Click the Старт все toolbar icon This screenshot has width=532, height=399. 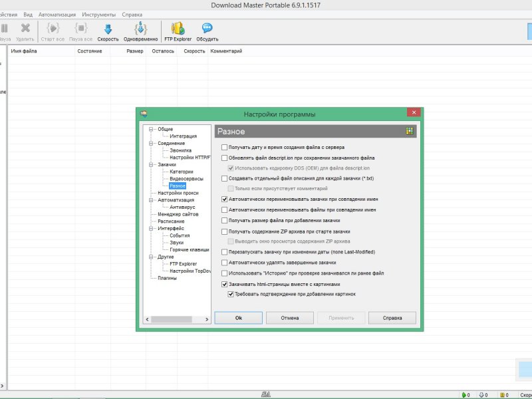[x=53, y=28]
